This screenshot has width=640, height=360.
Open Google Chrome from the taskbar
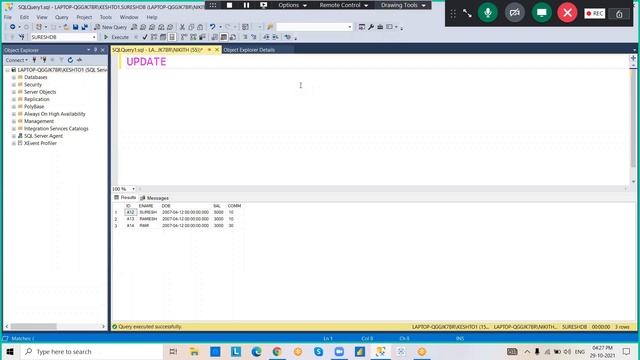click(x=277, y=351)
